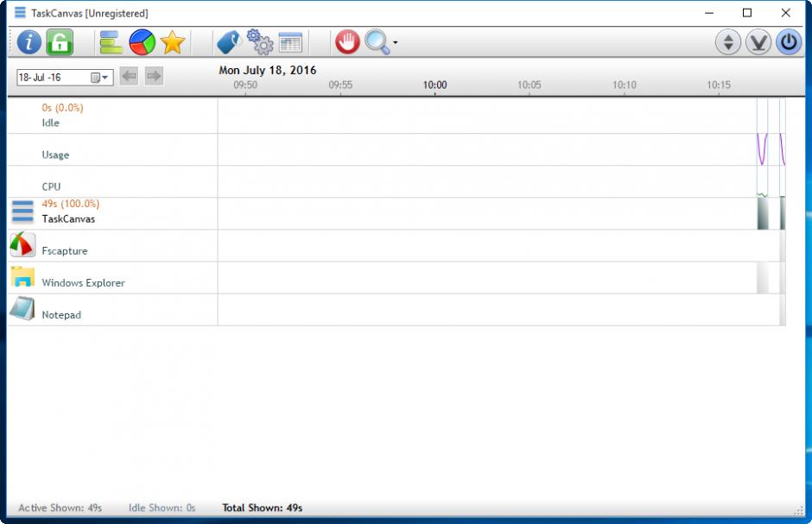The width and height of the screenshot is (812, 524).
Task: Select the Notepad row label
Action: tap(61, 315)
